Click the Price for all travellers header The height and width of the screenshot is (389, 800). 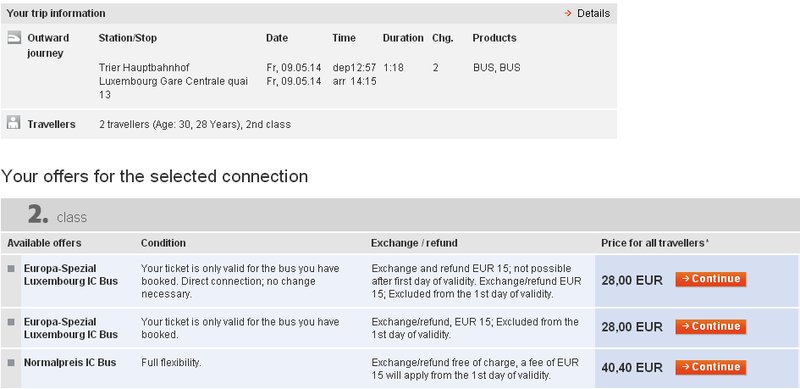[x=655, y=243]
